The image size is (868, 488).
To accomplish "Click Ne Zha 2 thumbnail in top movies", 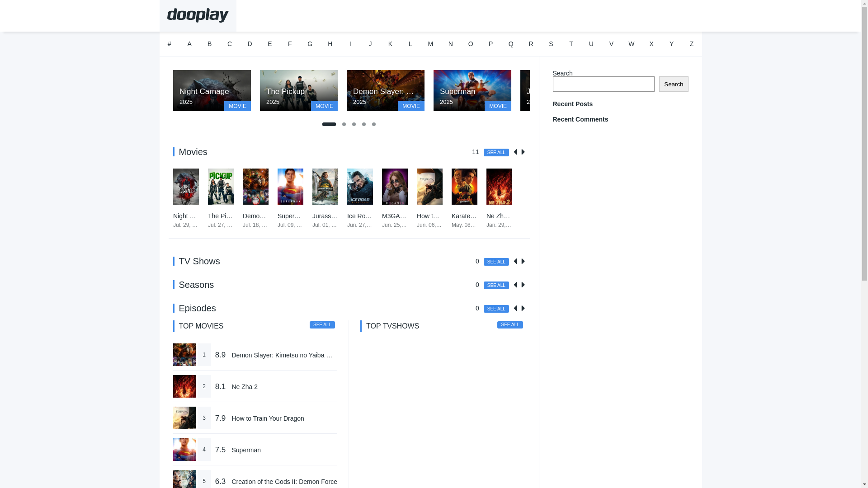I will [184, 386].
